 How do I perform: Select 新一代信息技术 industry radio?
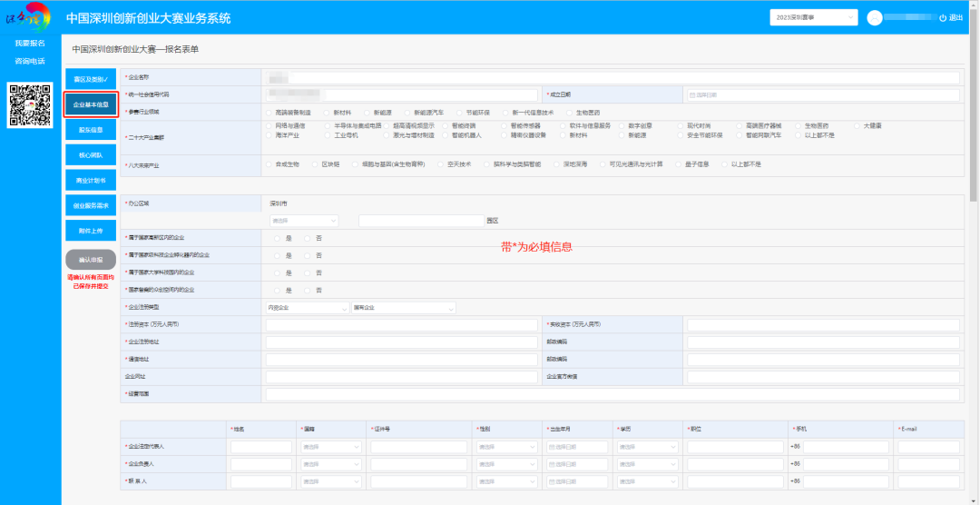coord(505,113)
